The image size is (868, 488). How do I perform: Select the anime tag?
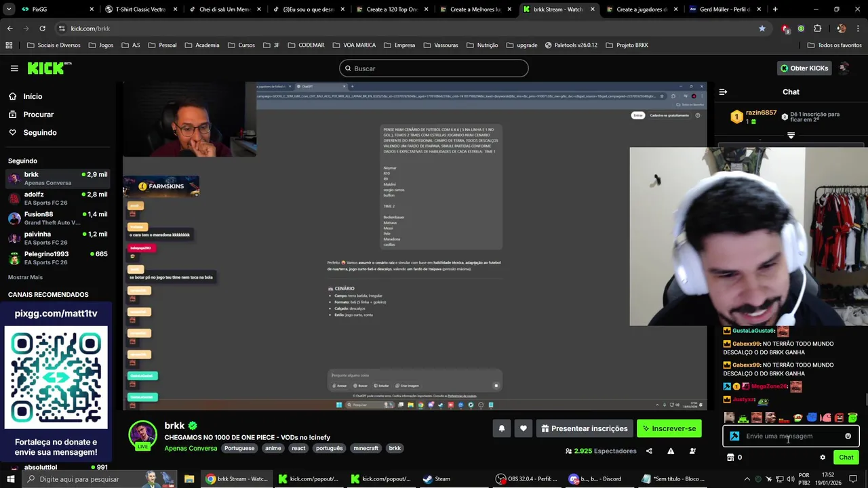click(273, 448)
